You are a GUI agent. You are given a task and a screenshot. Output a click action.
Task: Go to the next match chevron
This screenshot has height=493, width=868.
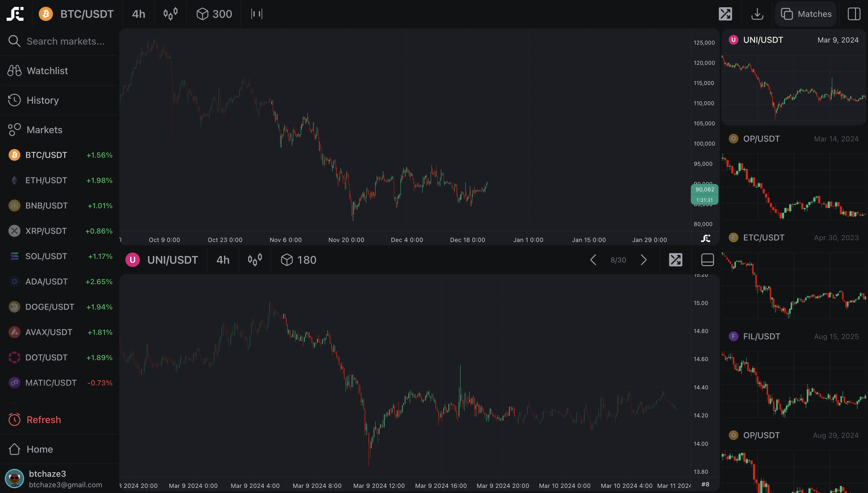tap(643, 260)
